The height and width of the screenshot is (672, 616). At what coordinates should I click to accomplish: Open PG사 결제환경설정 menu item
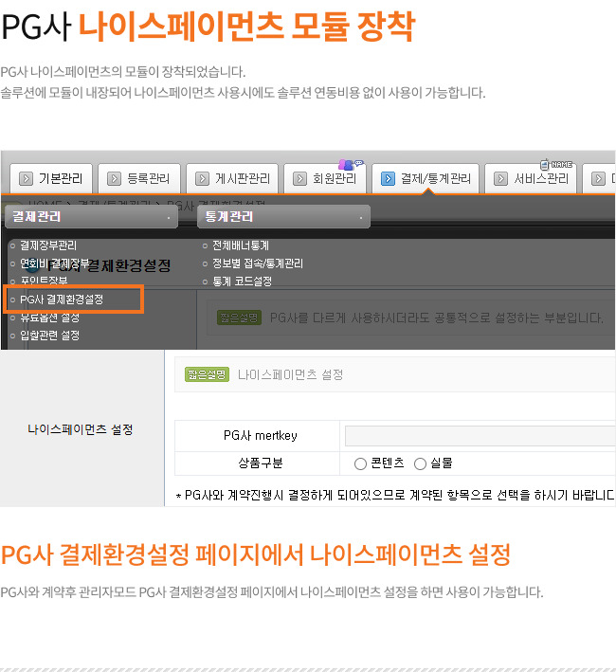click(x=62, y=300)
